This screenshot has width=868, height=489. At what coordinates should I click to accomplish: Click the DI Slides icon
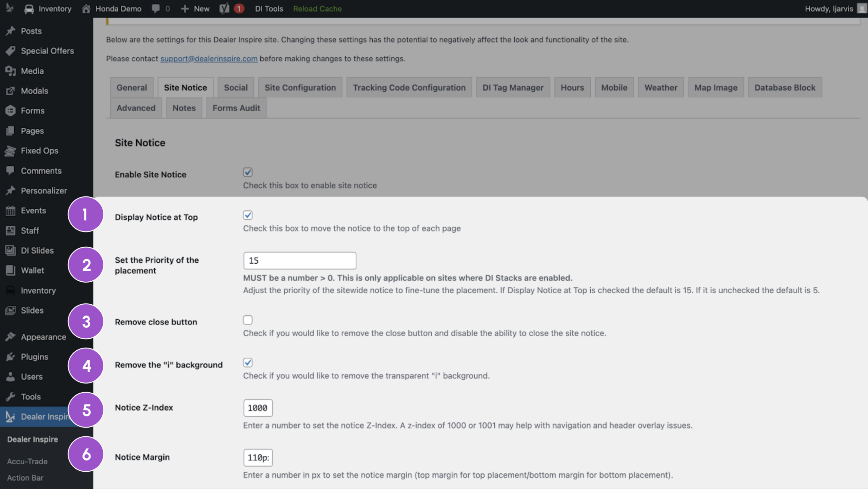(x=11, y=250)
